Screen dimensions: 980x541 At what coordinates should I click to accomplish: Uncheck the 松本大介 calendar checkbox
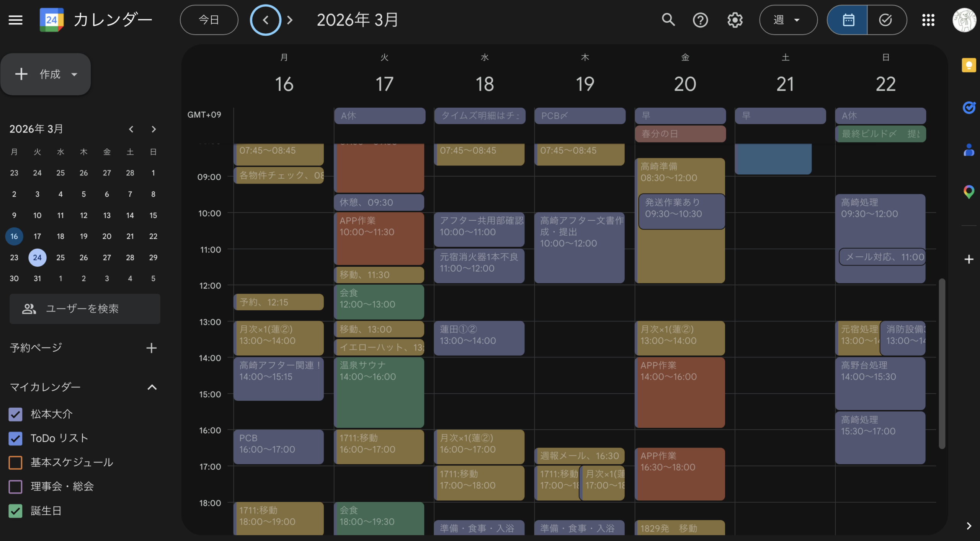[15, 414]
